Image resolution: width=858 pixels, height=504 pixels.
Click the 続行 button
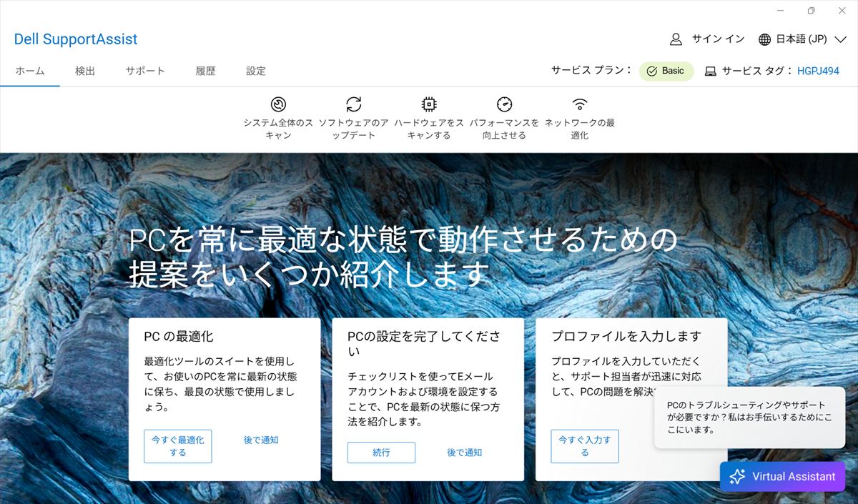pos(381,453)
